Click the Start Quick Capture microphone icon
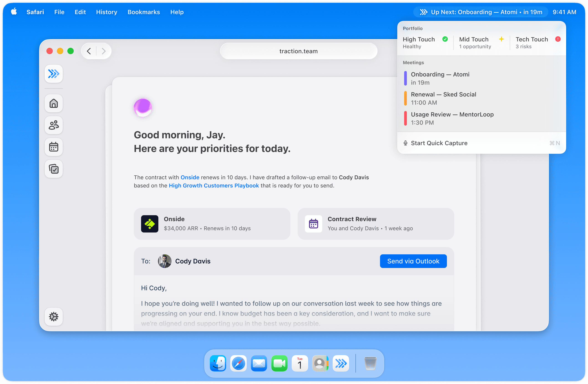This screenshot has height=384, width=588. point(405,143)
